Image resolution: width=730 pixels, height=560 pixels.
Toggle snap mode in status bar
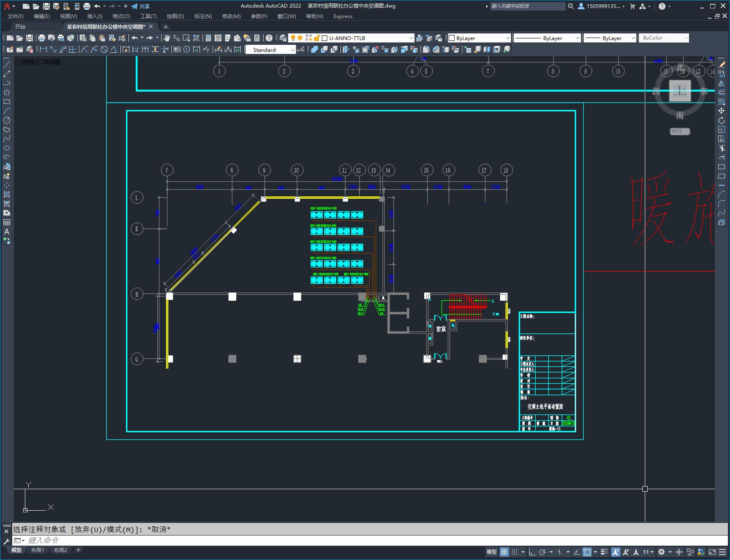515,552
